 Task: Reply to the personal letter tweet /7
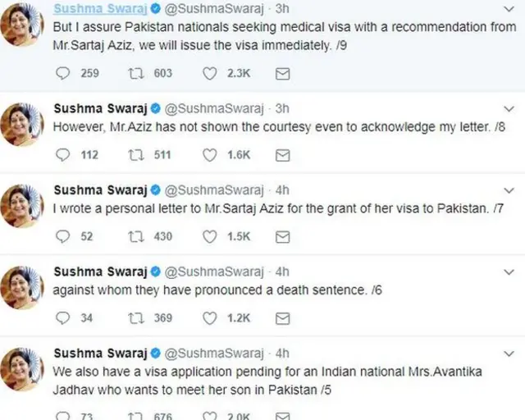[64, 236]
